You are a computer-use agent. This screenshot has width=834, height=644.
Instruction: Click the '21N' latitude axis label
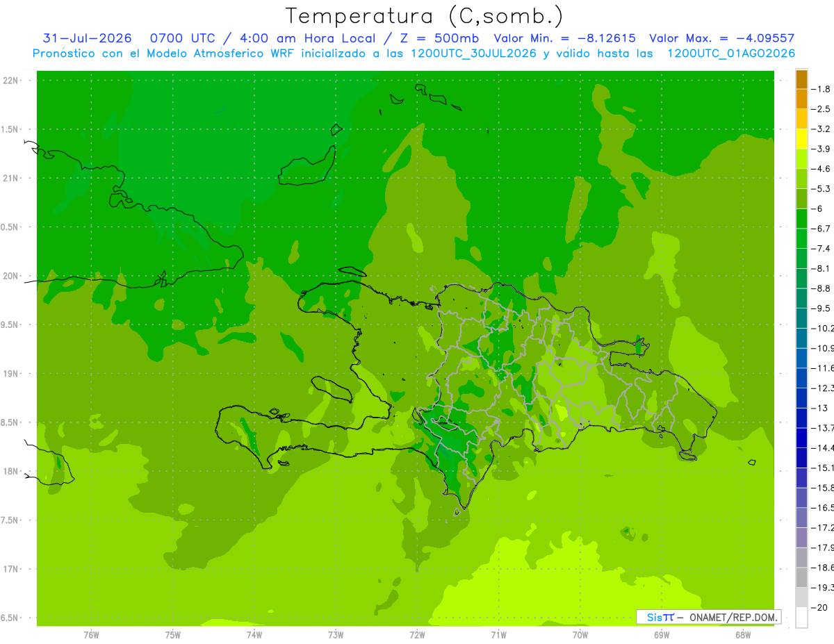pyautogui.click(x=10, y=179)
